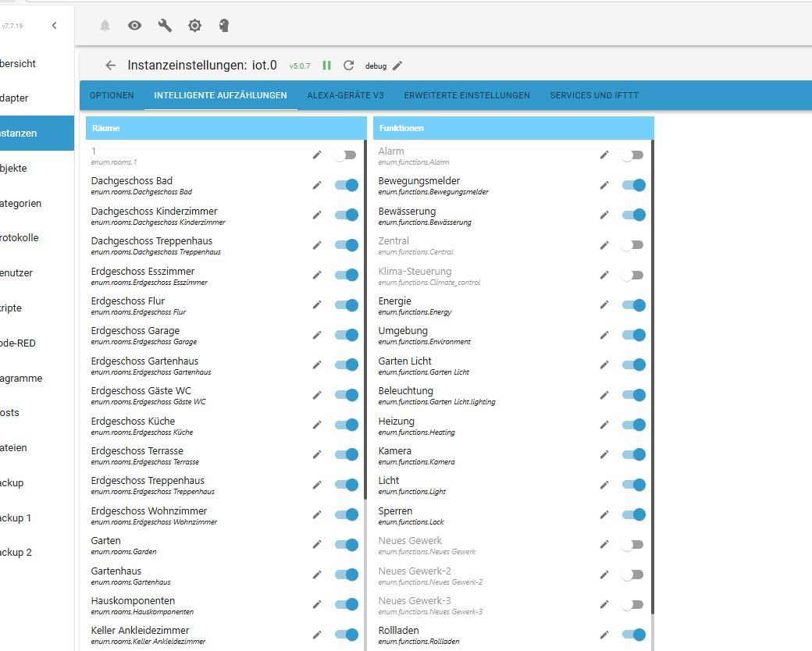The image size is (812, 651).
Task: Select Keller Ankleidezimmer row text
Action: [x=148, y=635]
